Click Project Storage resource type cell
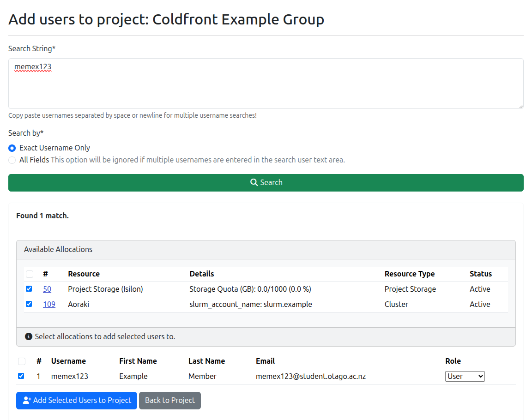532x420 pixels. [410, 289]
